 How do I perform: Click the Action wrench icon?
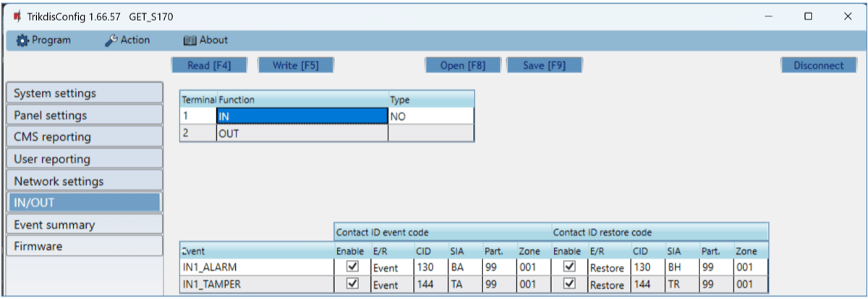112,40
